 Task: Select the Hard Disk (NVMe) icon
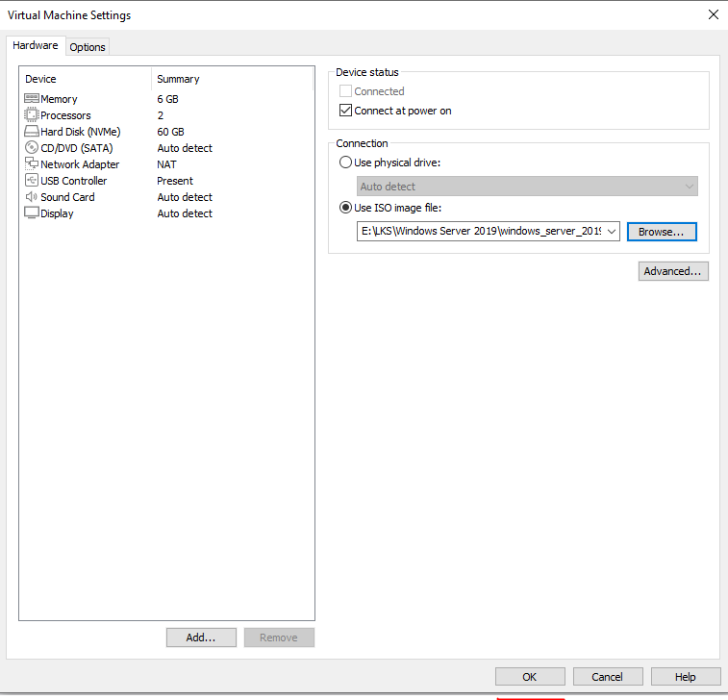(32, 132)
